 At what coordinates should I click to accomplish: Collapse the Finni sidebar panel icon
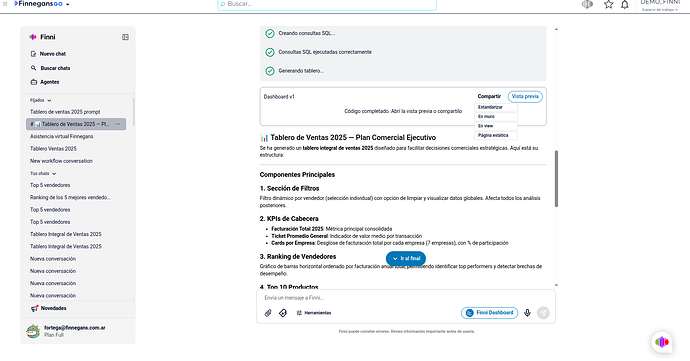click(125, 37)
